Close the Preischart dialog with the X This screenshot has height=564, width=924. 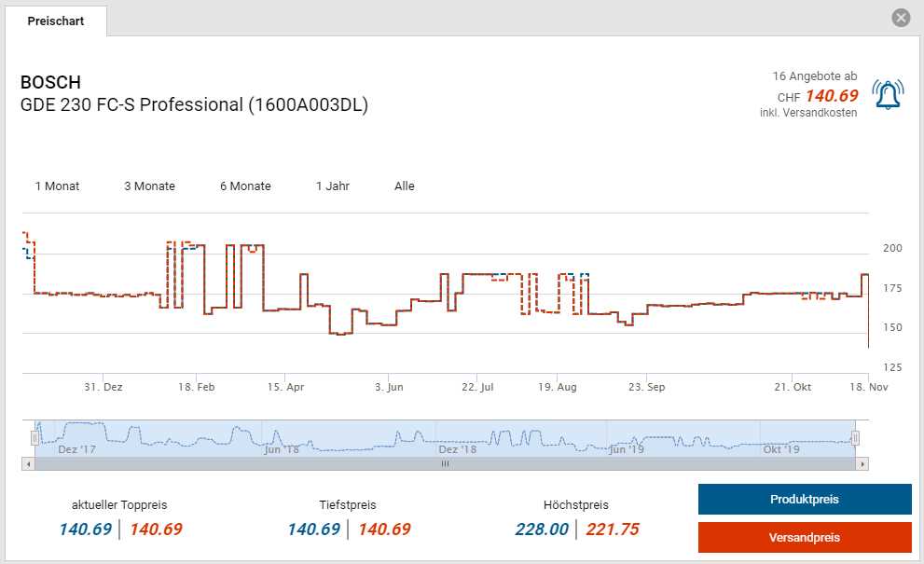(x=900, y=18)
